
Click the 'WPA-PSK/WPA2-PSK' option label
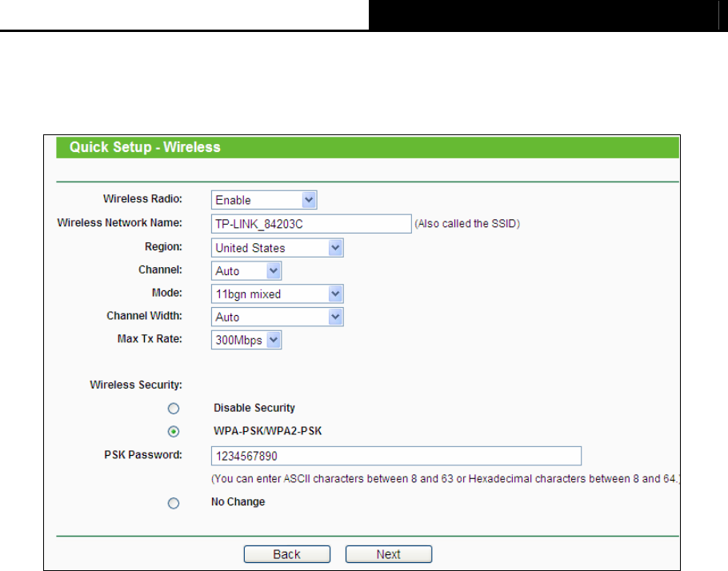267,431
